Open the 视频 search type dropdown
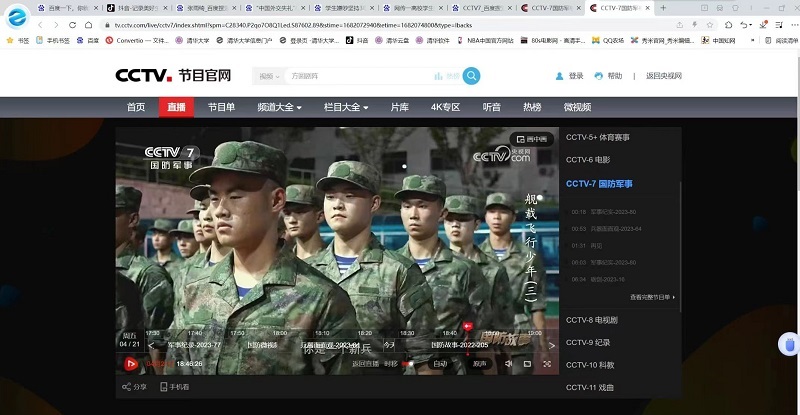This screenshot has width=800, height=415. tap(269, 76)
